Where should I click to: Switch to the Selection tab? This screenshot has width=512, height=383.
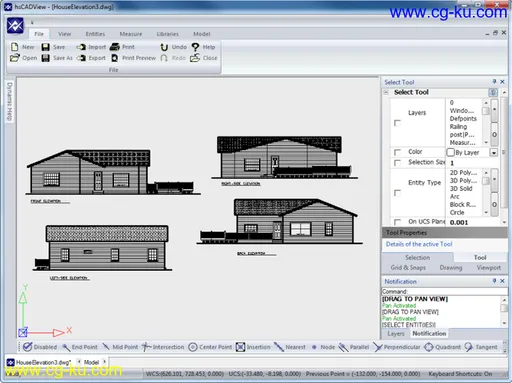coord(417,257)
